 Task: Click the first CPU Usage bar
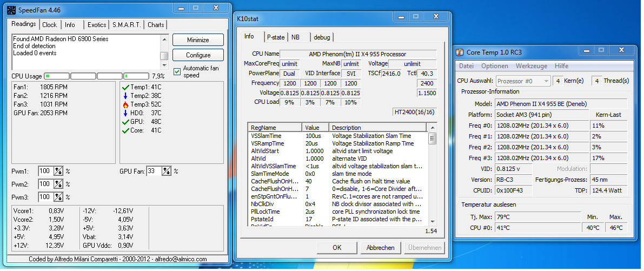pos(57,76)
